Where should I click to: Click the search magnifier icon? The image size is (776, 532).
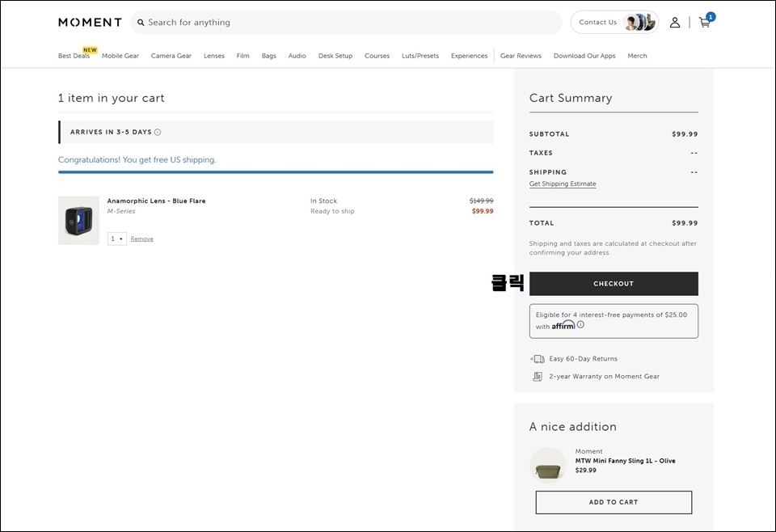[141, 23]
